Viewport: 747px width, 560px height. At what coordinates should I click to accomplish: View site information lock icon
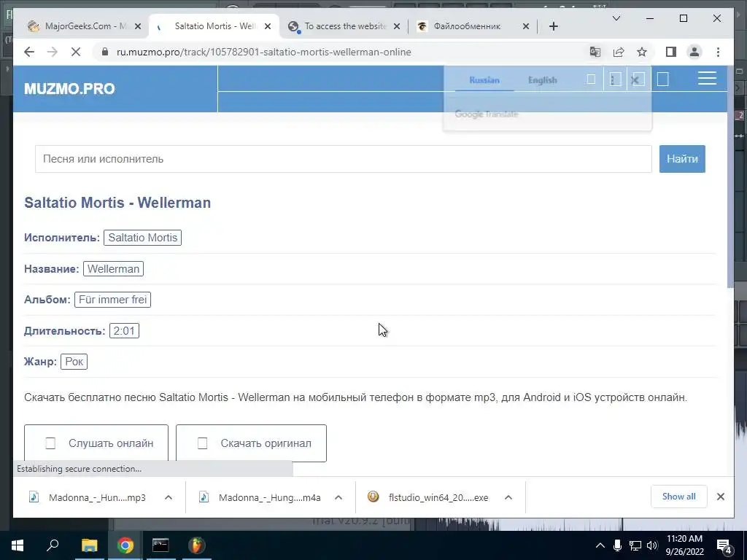pos(105,52)
